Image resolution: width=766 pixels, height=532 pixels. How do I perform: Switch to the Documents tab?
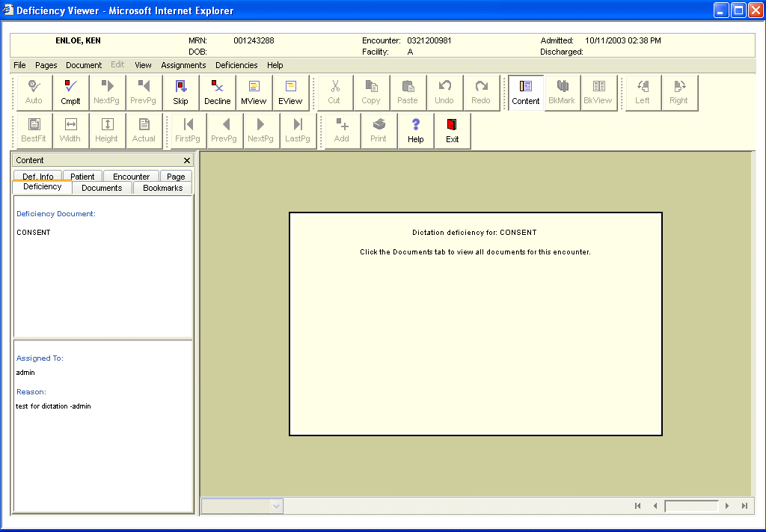click(102, 188)
